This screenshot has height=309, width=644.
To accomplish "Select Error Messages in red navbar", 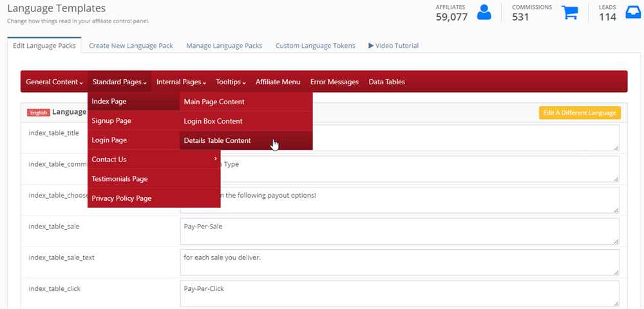I will click(x=334, y=82).
